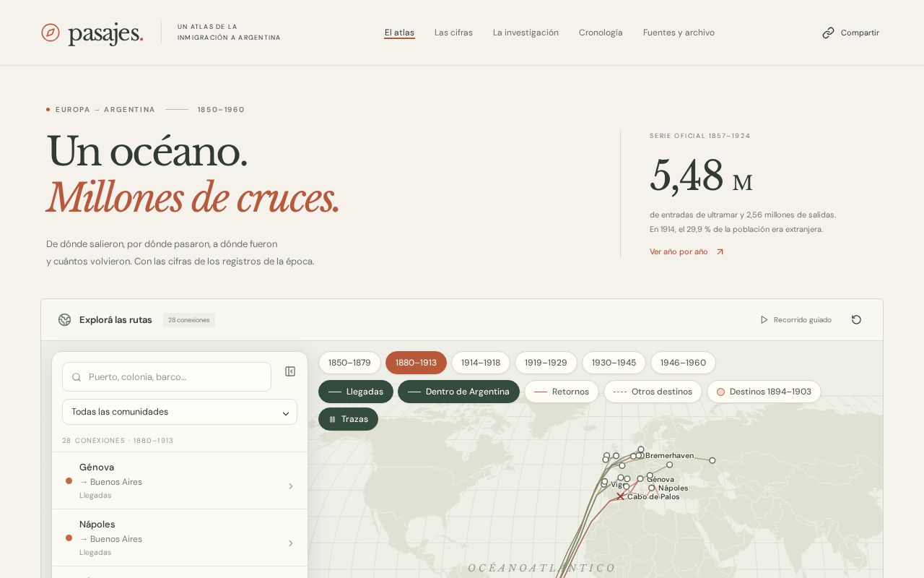Select the Bremerhaven port marker on map

pos(639,455)
